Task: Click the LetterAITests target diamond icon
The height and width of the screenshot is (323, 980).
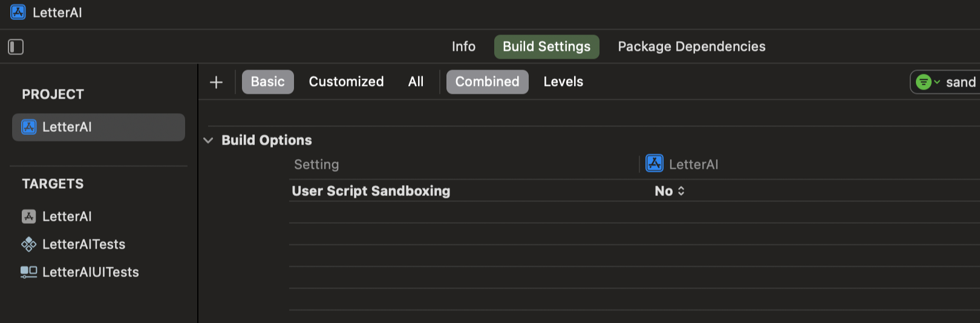Action: (x=29, y=244)
